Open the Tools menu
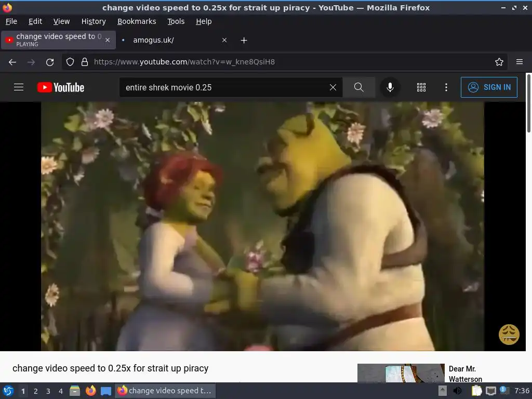Viewport: 532px width, 399px height. (176, 21)
